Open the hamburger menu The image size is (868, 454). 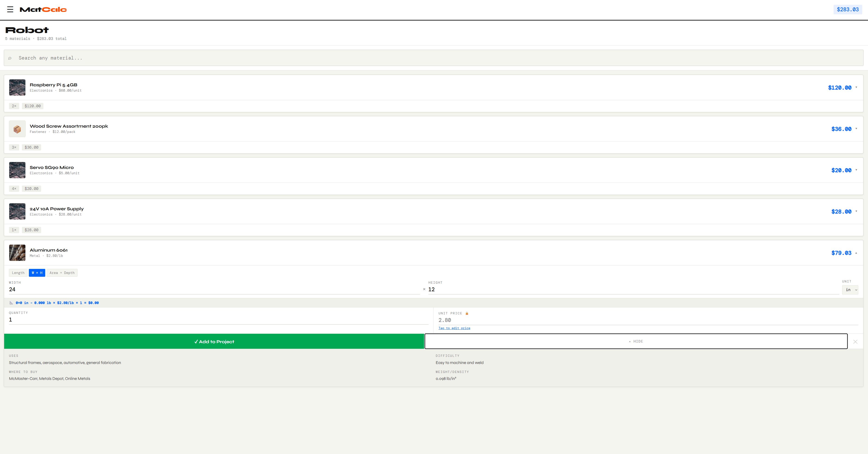[x=10, y=9]
